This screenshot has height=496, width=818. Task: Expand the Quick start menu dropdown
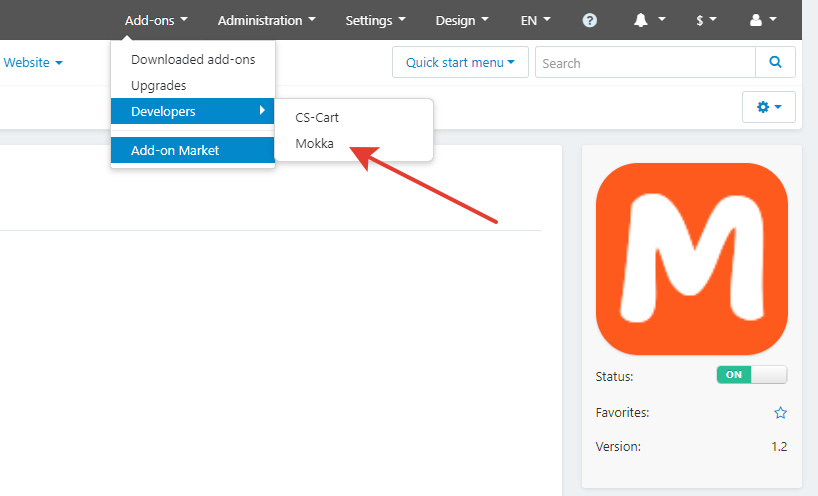point(460,62)
